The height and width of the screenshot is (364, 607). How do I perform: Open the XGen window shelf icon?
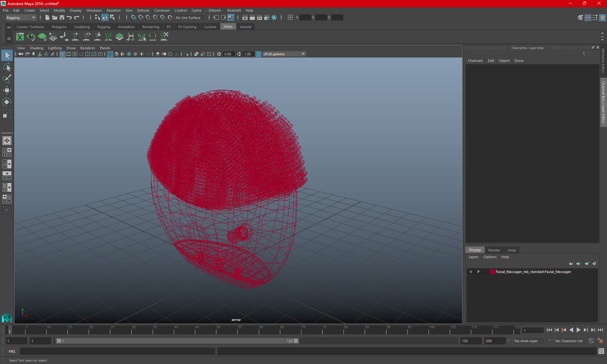[x=20, y=37]
